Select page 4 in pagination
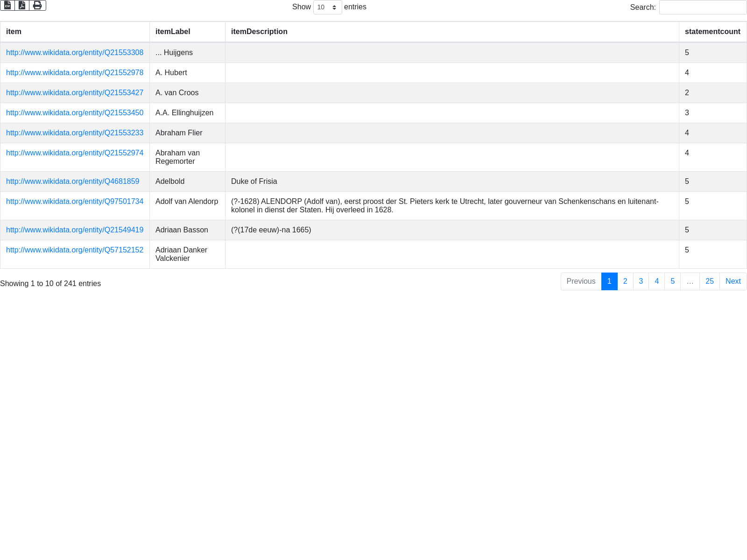Image resolution: width=747 pixels, height=560 pixels. pos(656,281)
